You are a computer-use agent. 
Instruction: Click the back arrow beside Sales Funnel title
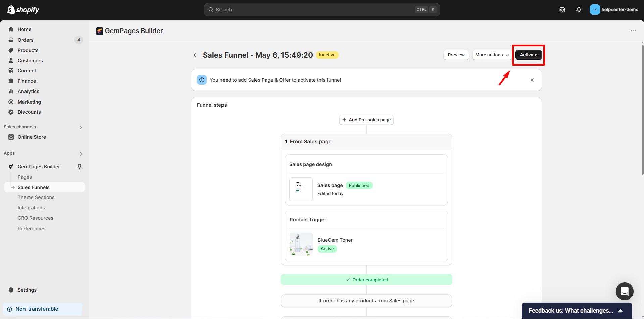196,55
